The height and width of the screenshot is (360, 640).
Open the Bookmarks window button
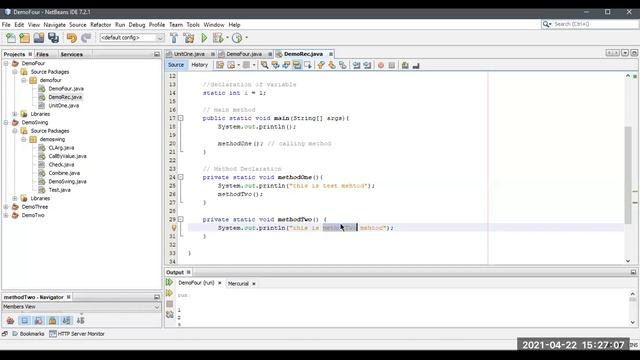tap(28, 334)
